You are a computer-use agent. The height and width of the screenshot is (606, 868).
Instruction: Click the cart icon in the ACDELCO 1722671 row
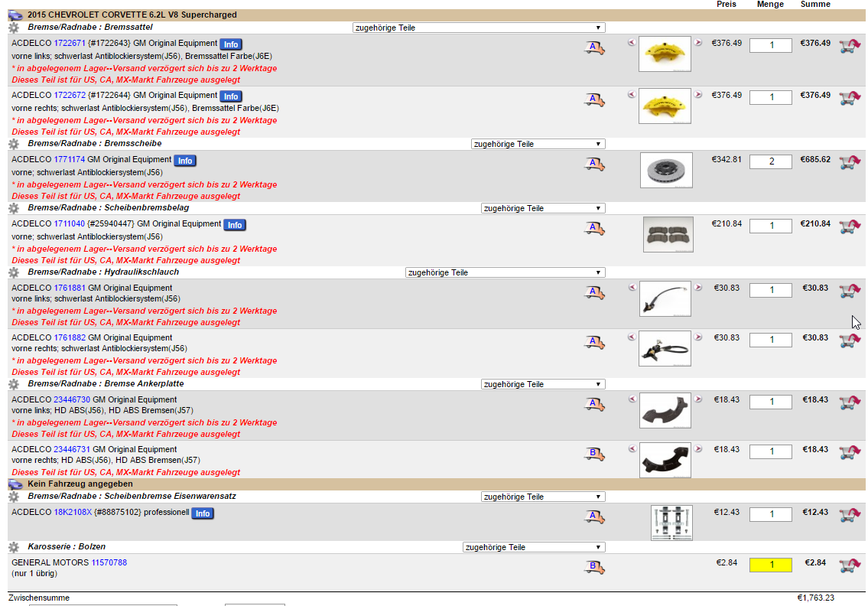tap(848, 47)
